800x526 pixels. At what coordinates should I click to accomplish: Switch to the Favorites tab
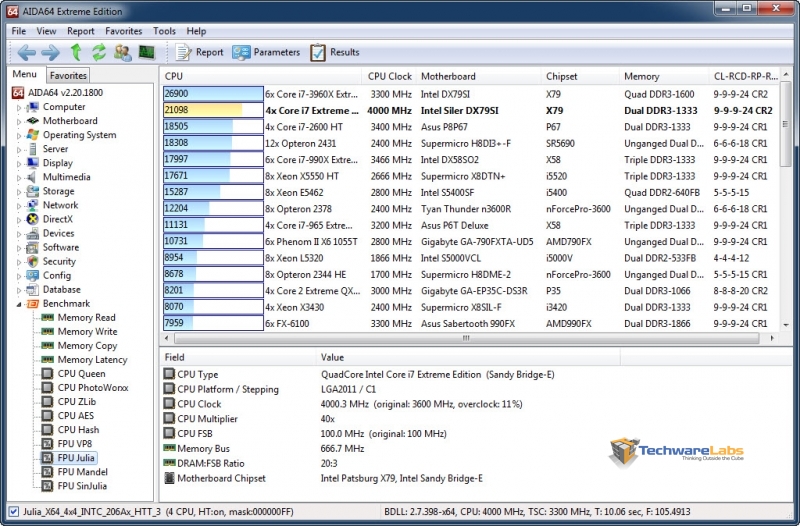(68, 76)
